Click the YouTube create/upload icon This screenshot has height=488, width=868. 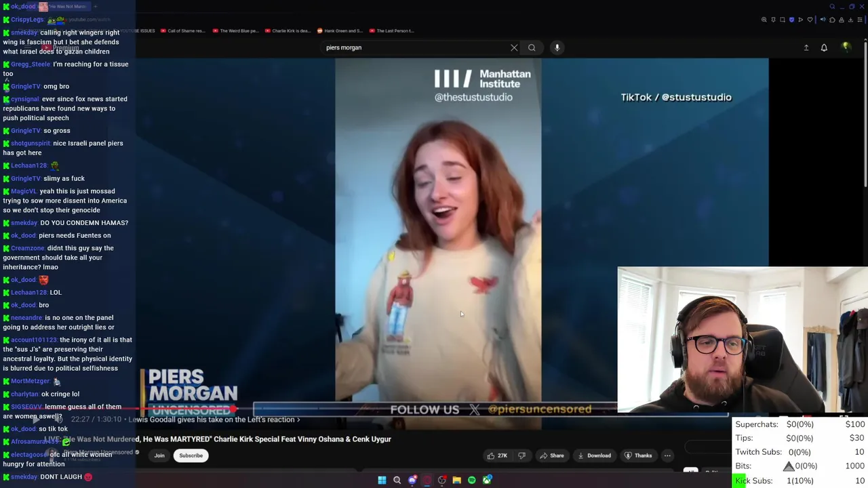(806, 47)
